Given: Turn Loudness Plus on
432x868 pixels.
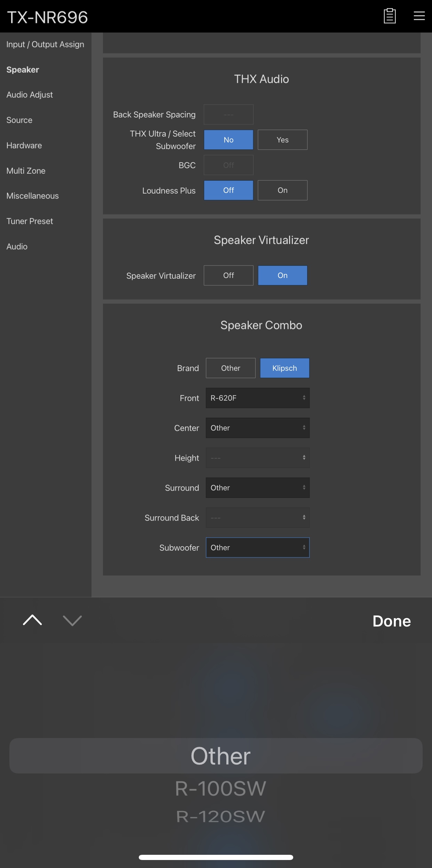Looking at the screenshot, I should tap(282, 190).
